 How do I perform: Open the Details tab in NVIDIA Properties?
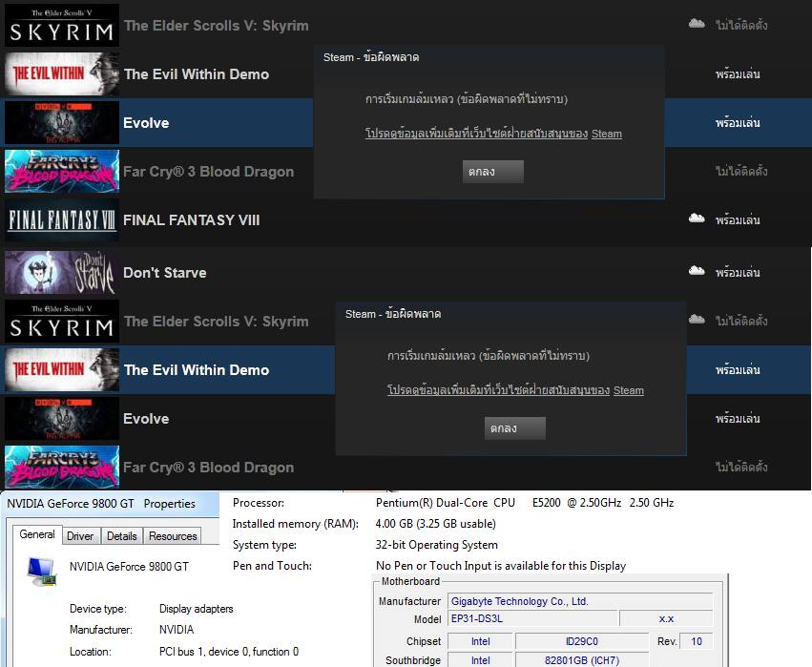[x=122, y=536]
